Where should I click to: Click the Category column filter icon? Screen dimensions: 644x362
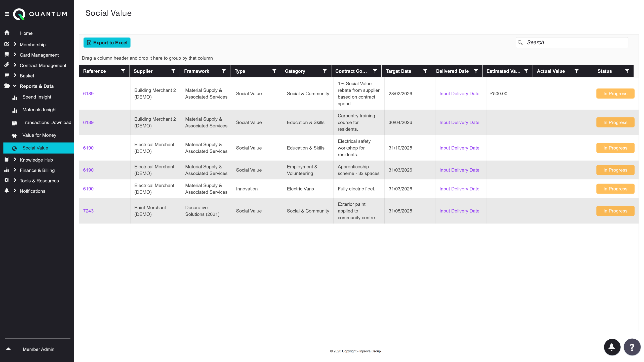pyautogui.click(x=325, y=71)
